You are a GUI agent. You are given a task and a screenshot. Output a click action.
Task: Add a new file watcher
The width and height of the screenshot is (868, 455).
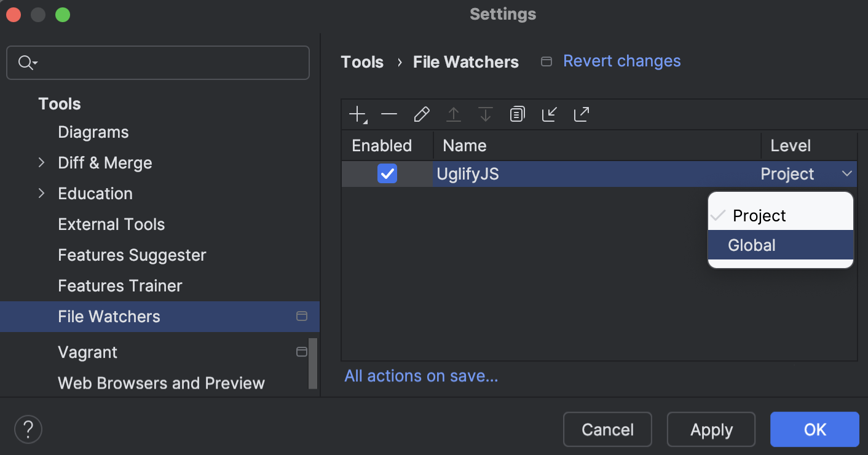pyautogui.click(x=357, y=114)
